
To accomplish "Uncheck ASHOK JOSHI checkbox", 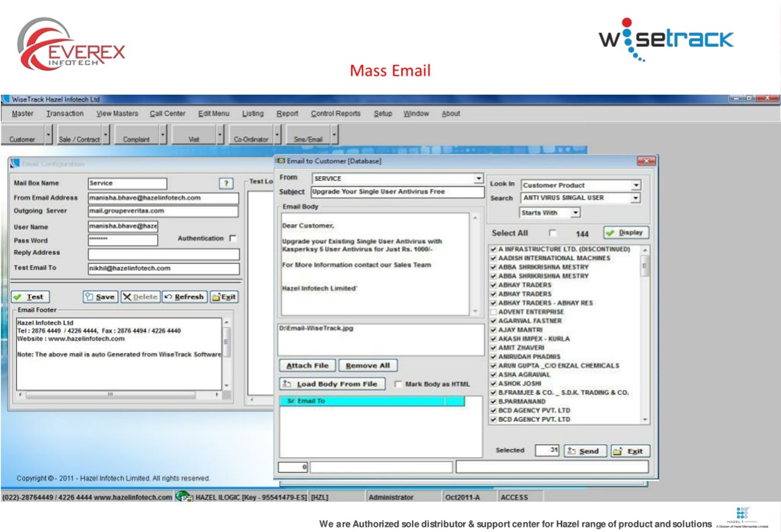I will coord(493,384).
